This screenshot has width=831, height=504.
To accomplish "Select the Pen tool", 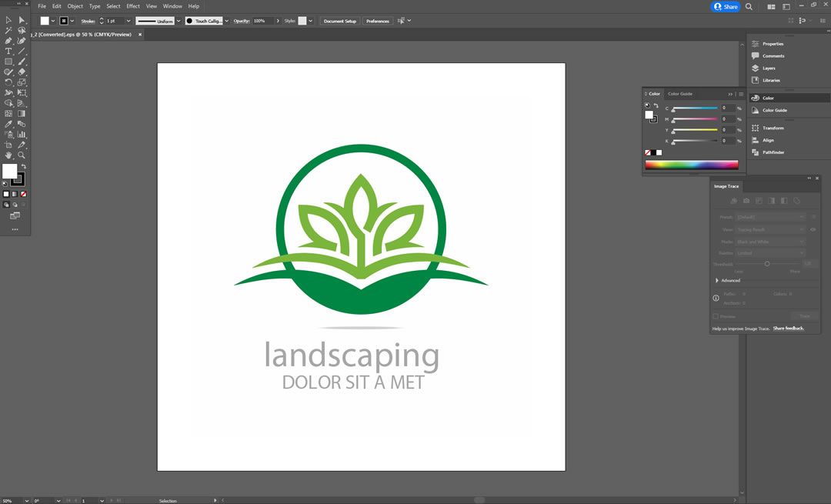I will 8,41.
